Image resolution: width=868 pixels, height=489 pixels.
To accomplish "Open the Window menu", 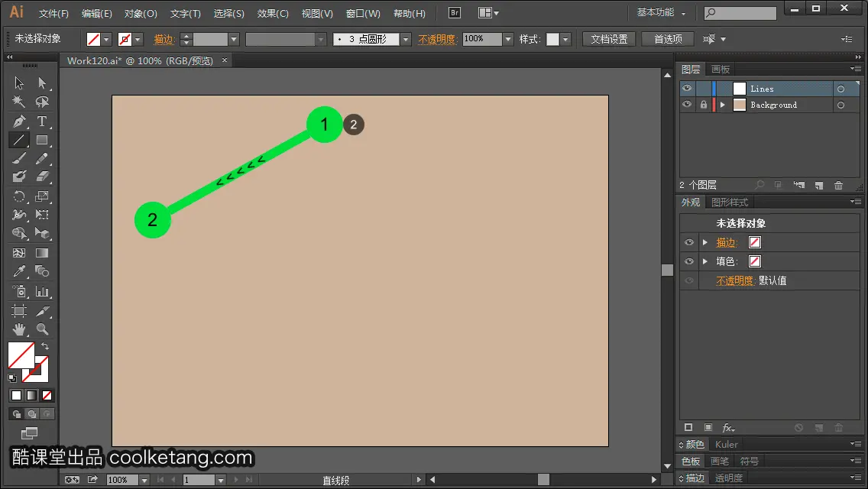I will (363, 13).
